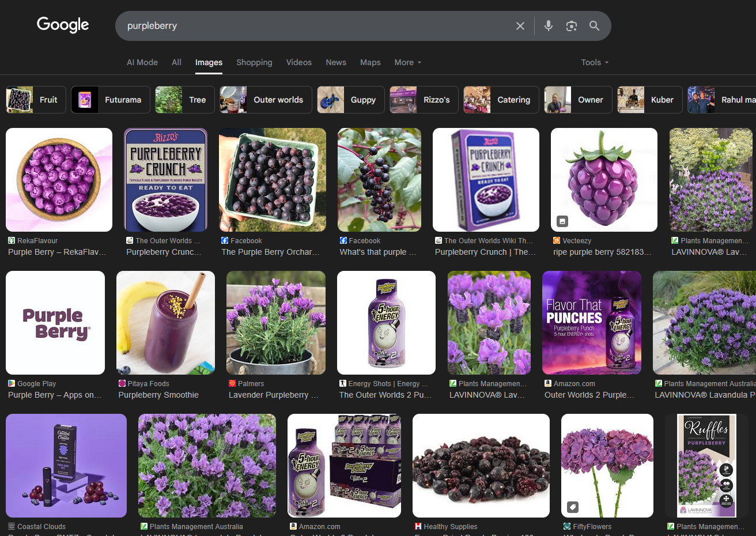
Task: Click 'Purpleberry Smoothie' title link
Action: pos(158,395)
